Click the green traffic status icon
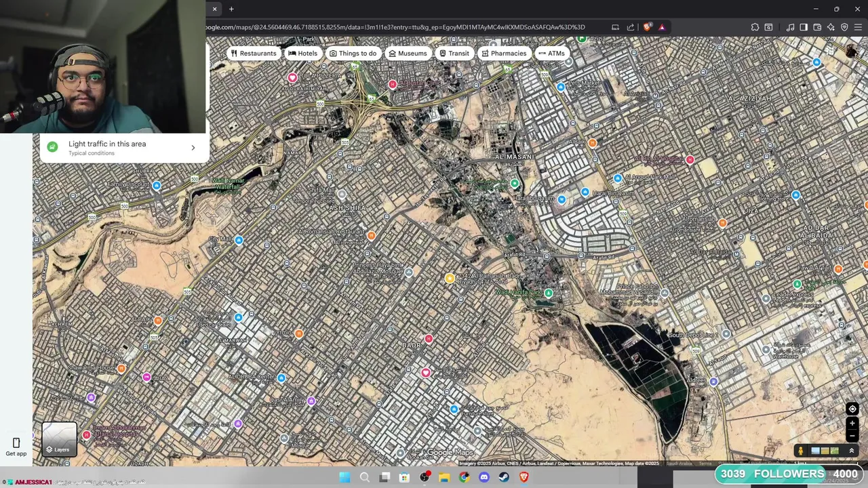The image size is (868, 488). (x=52, y=147)
